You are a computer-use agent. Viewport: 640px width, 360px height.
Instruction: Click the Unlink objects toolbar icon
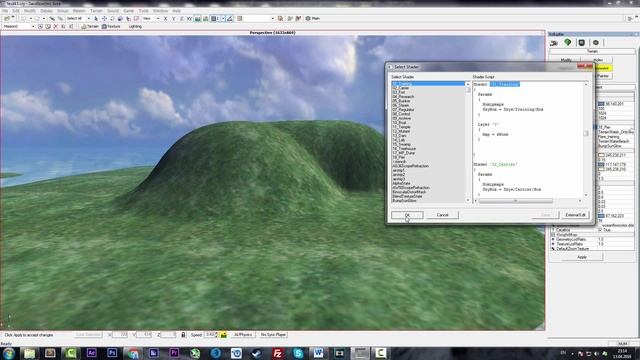tap(60, 18)
